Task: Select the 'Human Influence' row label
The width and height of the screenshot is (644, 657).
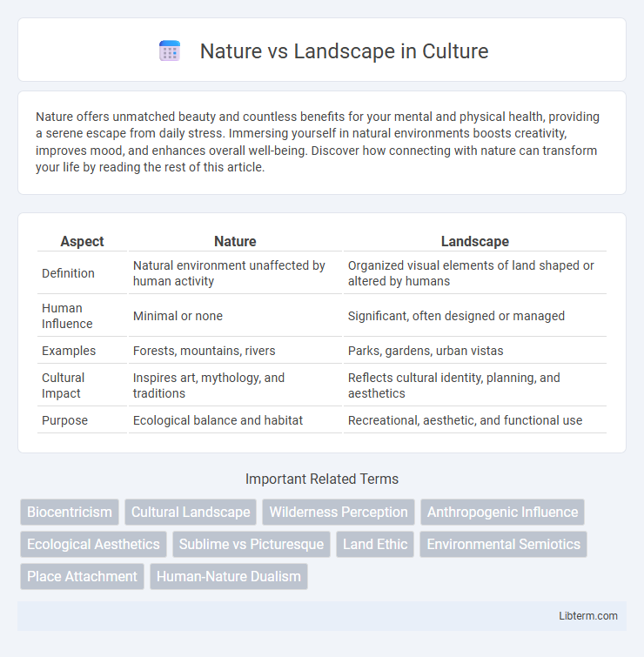Action: click(x=67, y=316)
